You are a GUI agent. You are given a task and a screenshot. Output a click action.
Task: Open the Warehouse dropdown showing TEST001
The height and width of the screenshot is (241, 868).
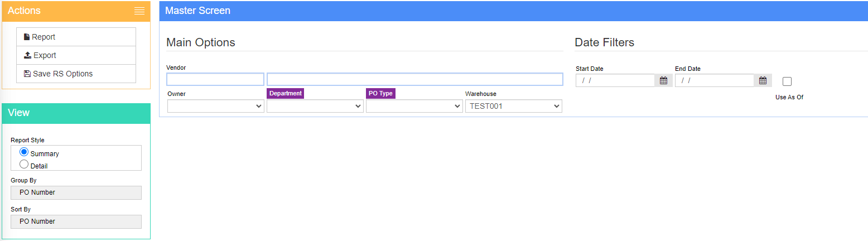click(514, 106)
